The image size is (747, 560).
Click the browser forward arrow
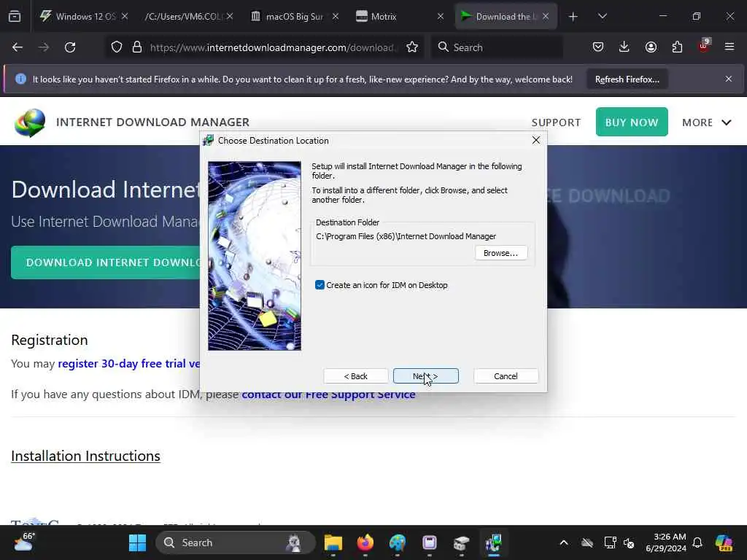43,47
